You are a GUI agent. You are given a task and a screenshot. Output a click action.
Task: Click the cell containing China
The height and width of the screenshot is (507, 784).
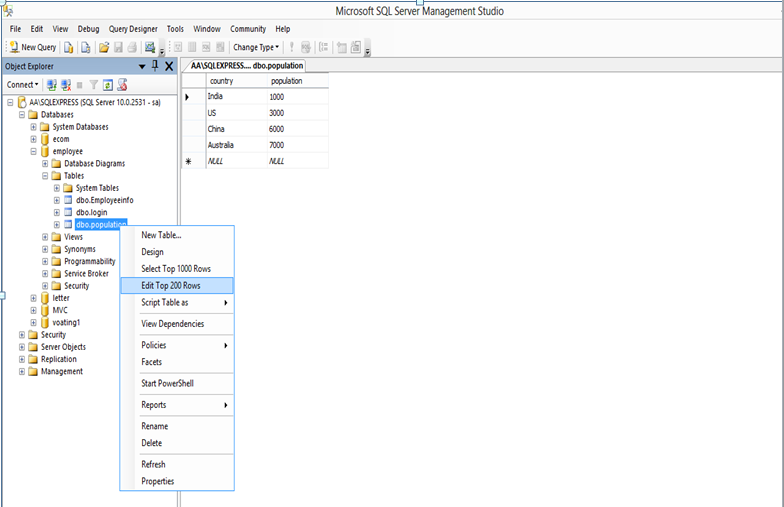point(236,129)
